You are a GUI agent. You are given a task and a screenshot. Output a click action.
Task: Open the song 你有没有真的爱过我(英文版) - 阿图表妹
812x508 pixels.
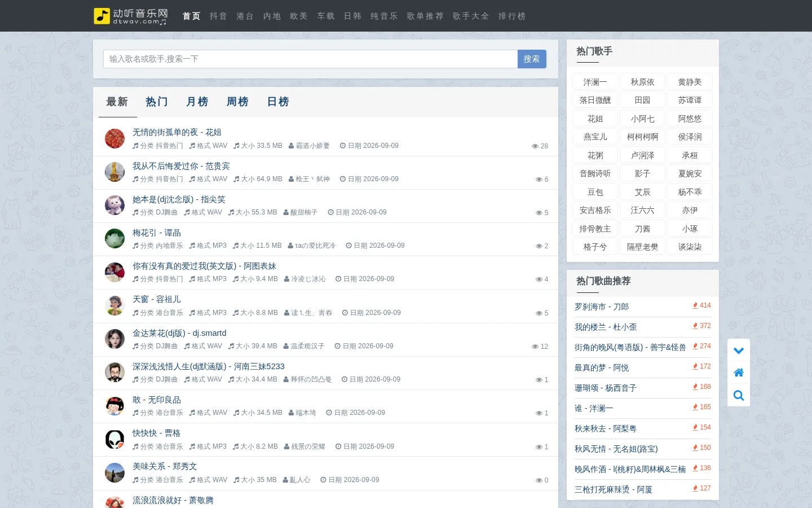tap(204, 266)
